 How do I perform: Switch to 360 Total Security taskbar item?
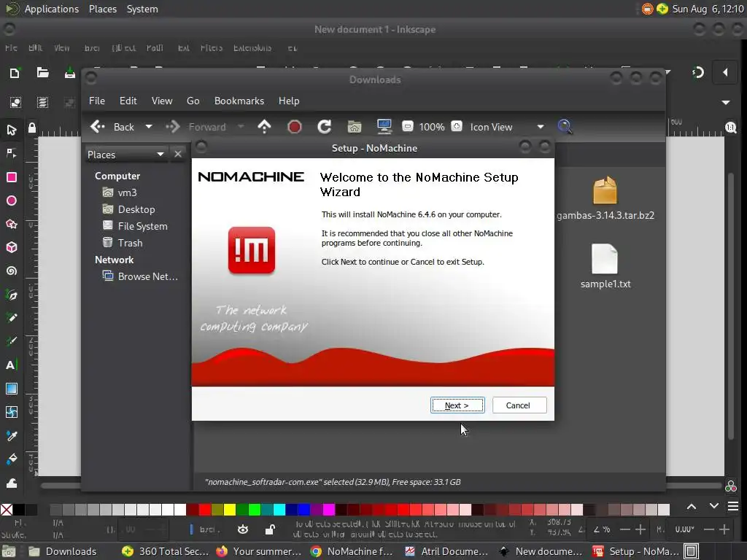point(165,551)
